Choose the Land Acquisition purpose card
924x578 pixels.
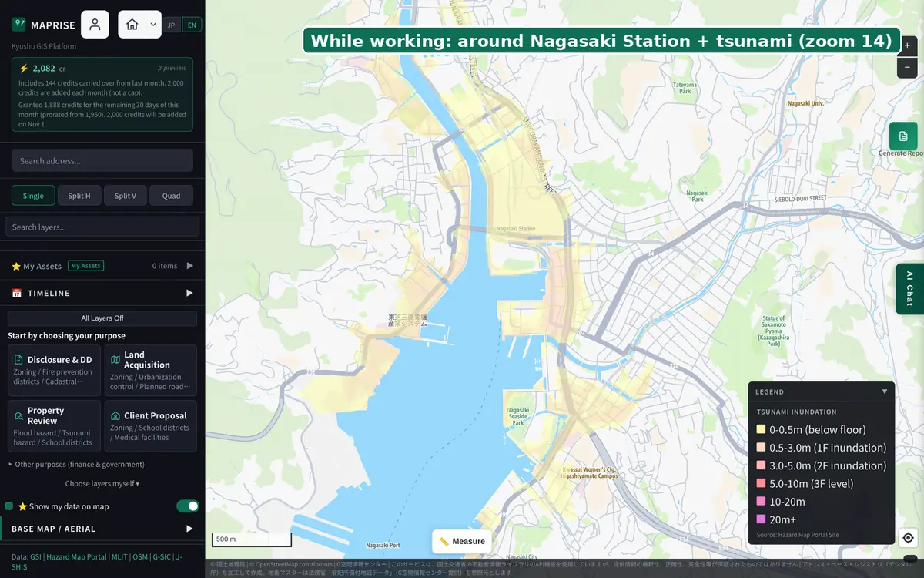150,371
